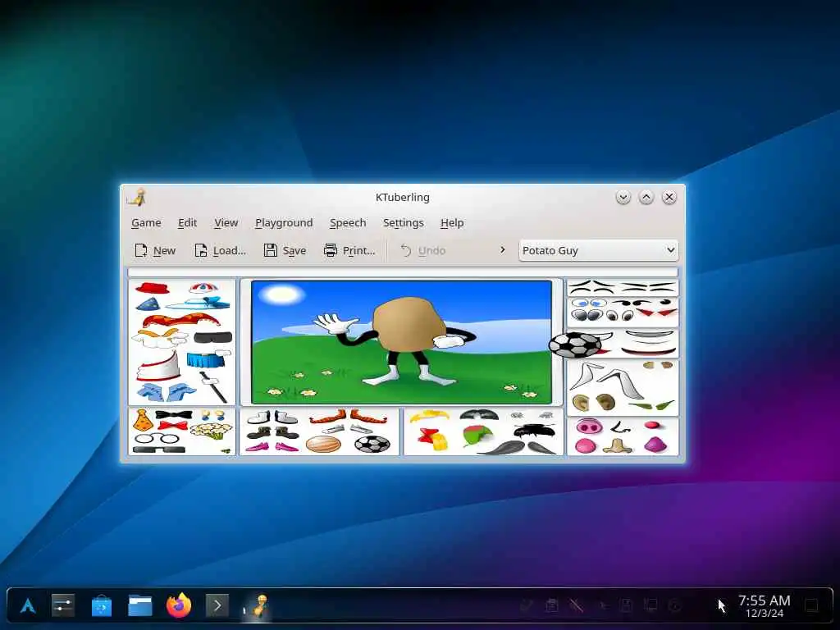Pick the long red-orange scarf piece
Image resolution: width=840 pixels, height=630 pixels.
pyautogui.click(x=181, y=321)
